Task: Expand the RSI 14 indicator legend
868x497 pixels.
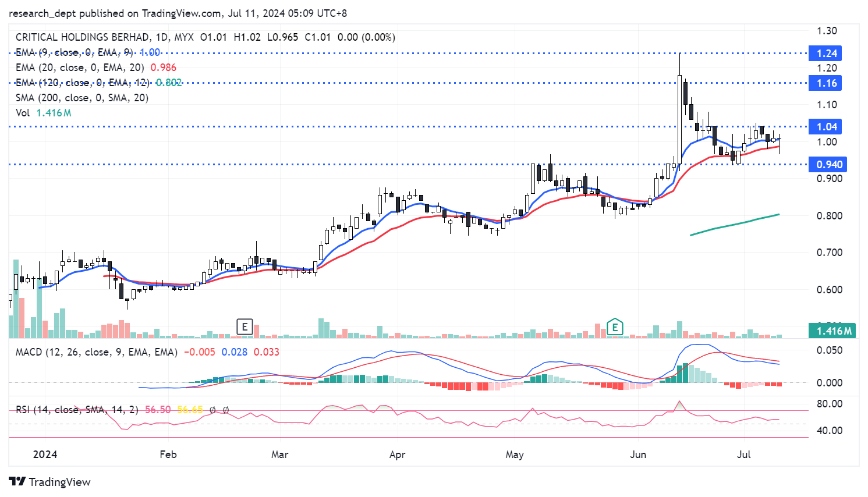Action: click(77, 410)
